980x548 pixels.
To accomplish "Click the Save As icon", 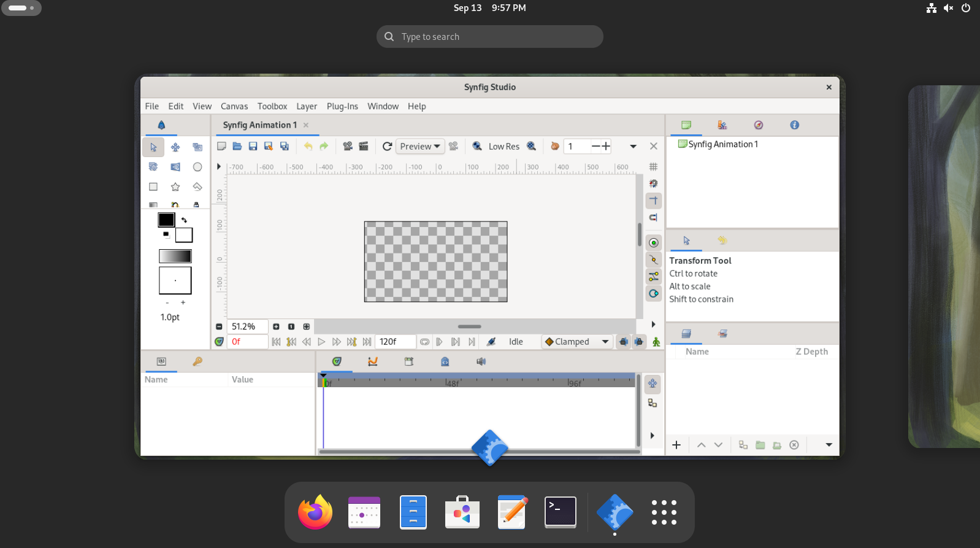I will tap(268, 146).
